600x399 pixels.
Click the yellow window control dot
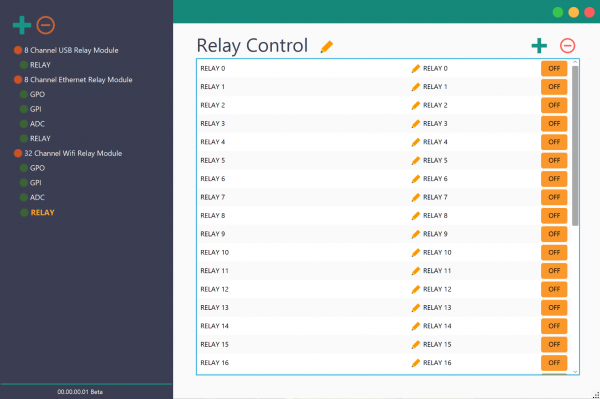pos(574,12)
